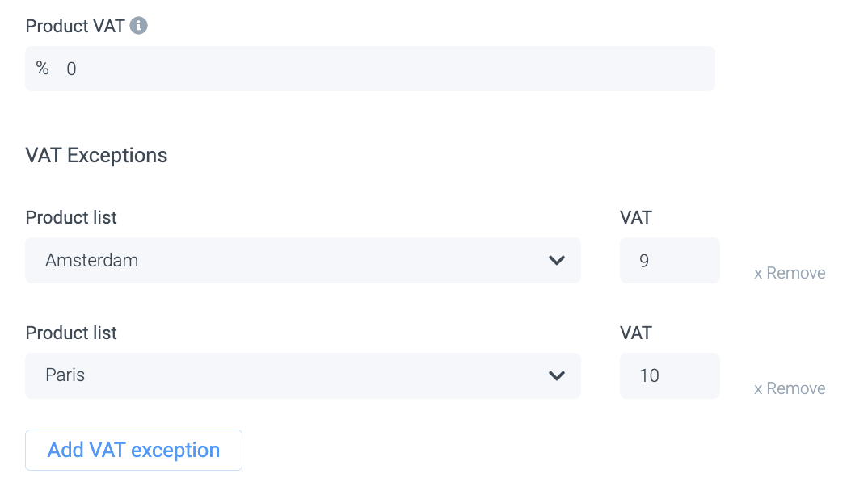Click the chevron arrow in Paris dropdown

click(556, 375)
